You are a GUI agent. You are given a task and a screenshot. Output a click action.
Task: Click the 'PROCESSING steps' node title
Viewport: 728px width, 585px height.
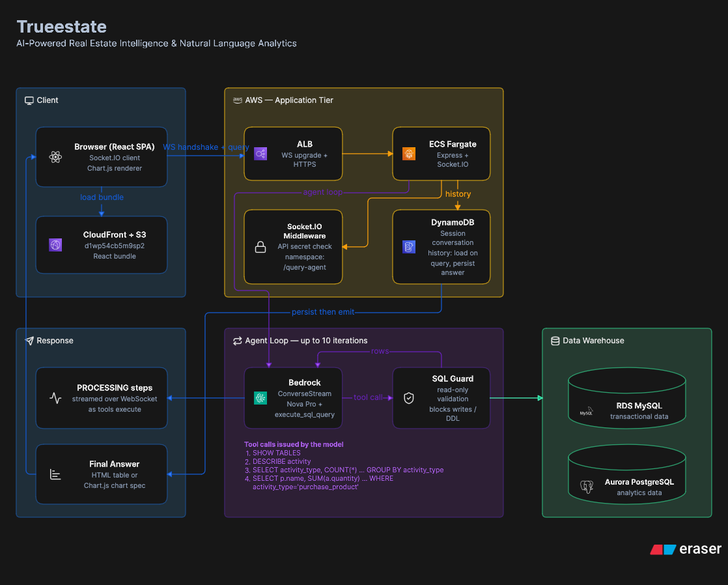click(x=114, y=388)
